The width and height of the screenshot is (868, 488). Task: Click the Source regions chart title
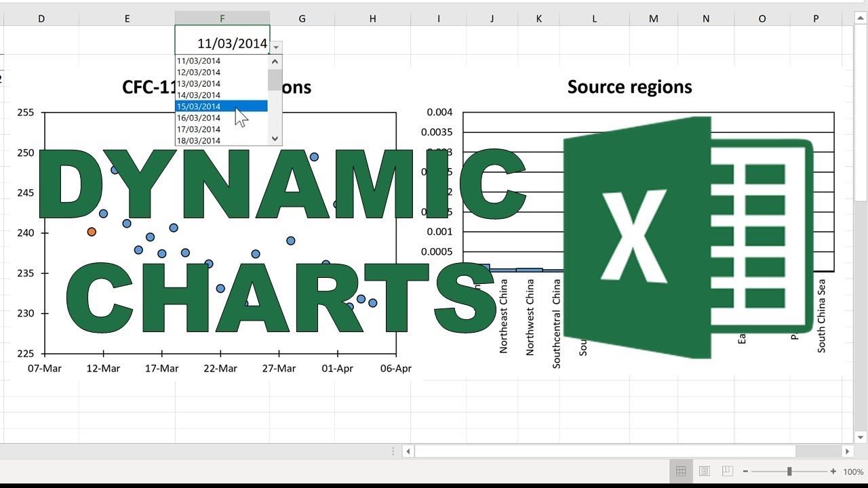[629, 87]
